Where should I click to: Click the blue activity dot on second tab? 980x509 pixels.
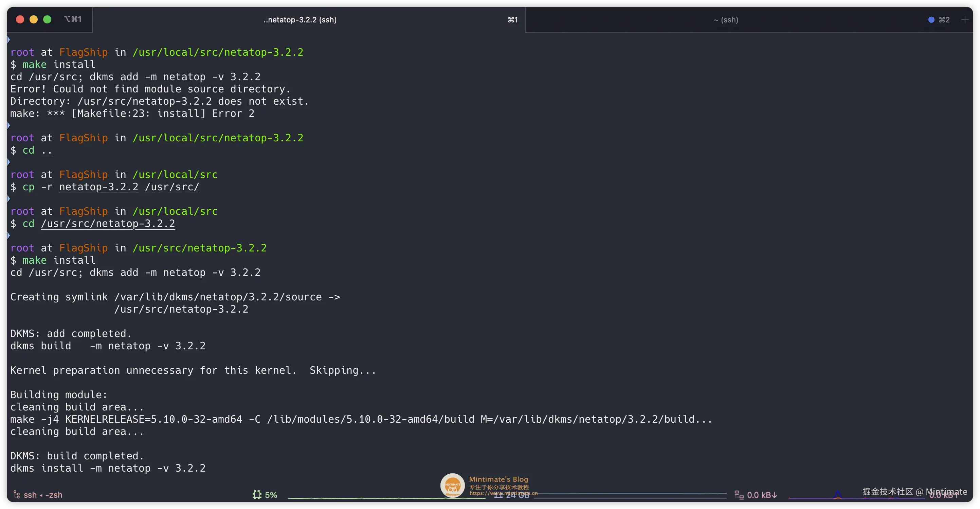[x=931, y=20]
